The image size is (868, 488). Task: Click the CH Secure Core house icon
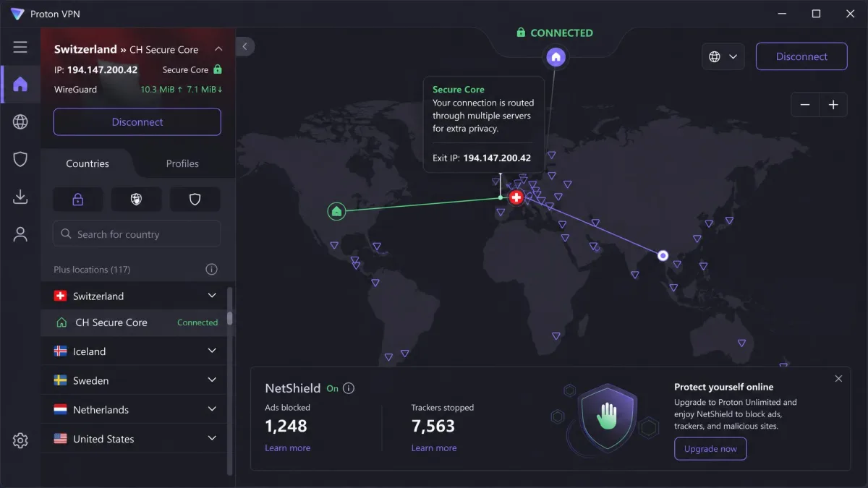61,322
